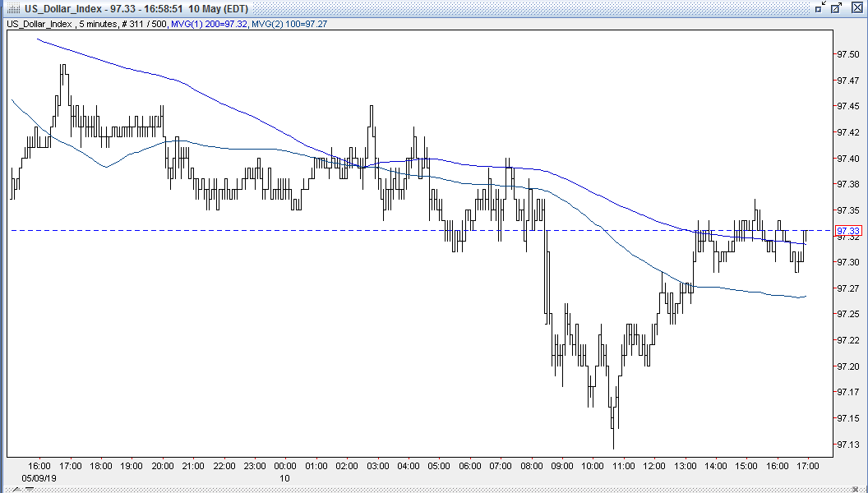This screenshot has width=868, height=493.
Task: Click the red-boxed 97.33 current price label
Action: (x=848, y=231)
